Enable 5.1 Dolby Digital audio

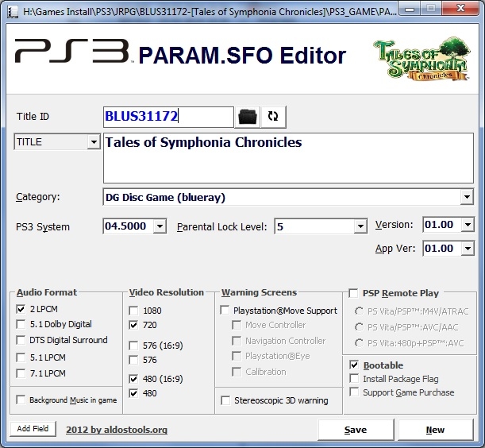[21, 324]
